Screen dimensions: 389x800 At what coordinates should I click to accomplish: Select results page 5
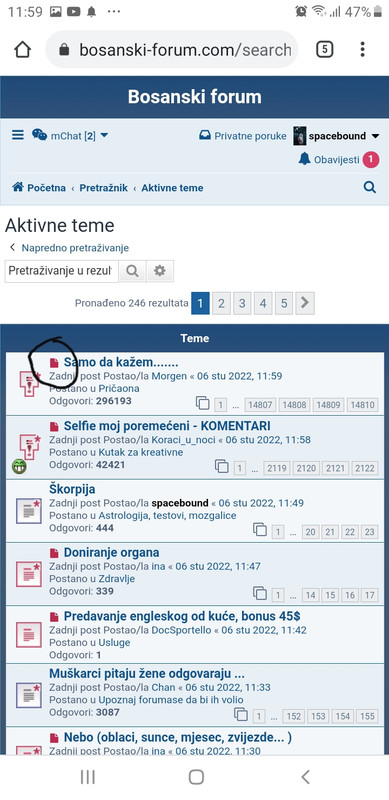[x=284, y=304]
